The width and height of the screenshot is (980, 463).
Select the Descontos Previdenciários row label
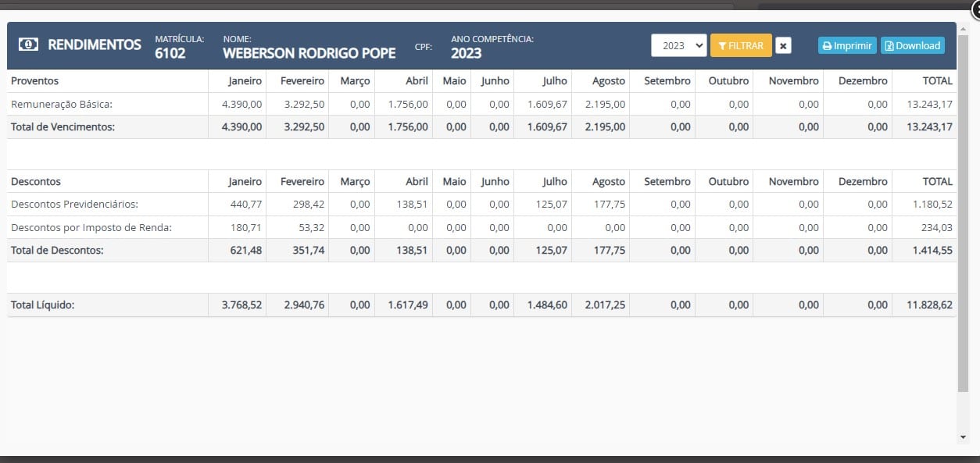(74, 205)
